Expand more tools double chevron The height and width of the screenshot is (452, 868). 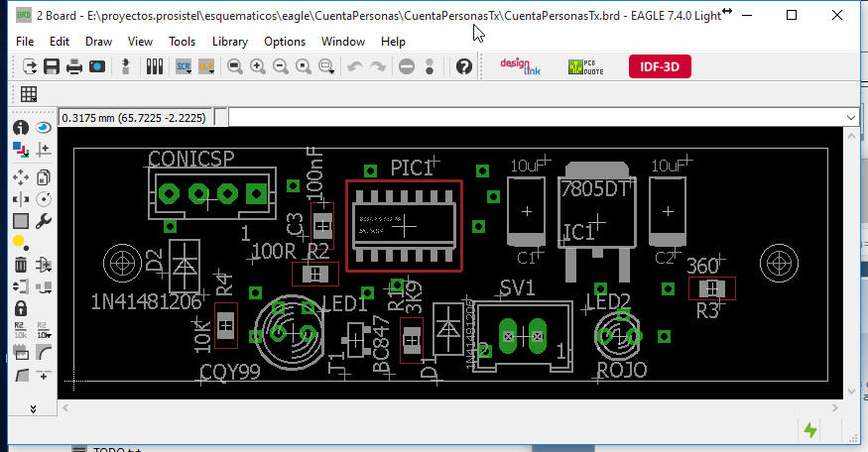tap(33, 408)
